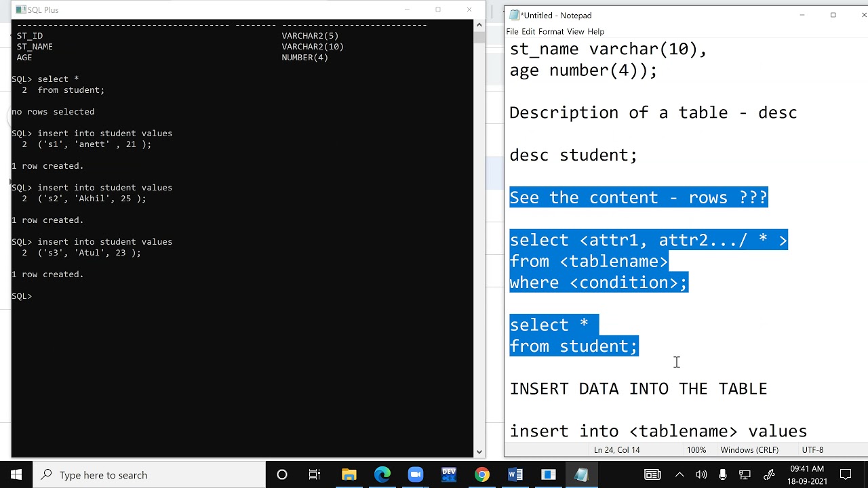Click the SQL Plus title bar icon
Image resolution: width=868 pixels, height=488 pixels.
pyautogui.click(x=21, y=9)
